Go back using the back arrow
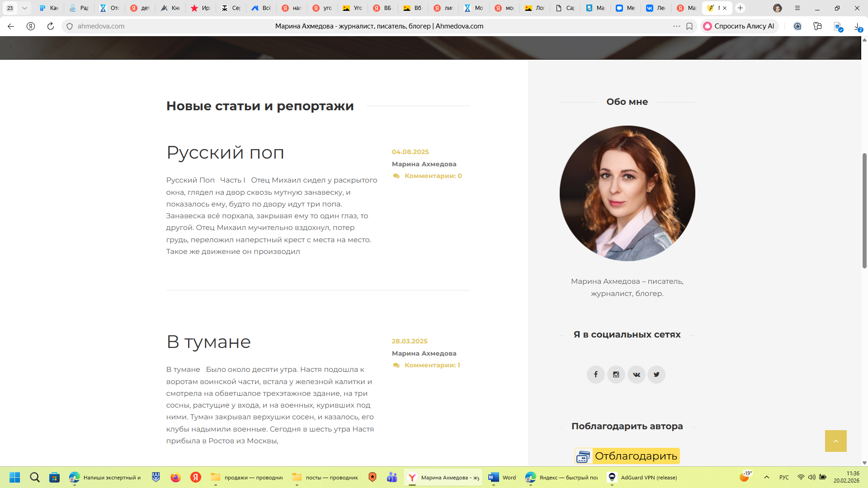Viewport: 868px width, 488px height. coord(11,26)
